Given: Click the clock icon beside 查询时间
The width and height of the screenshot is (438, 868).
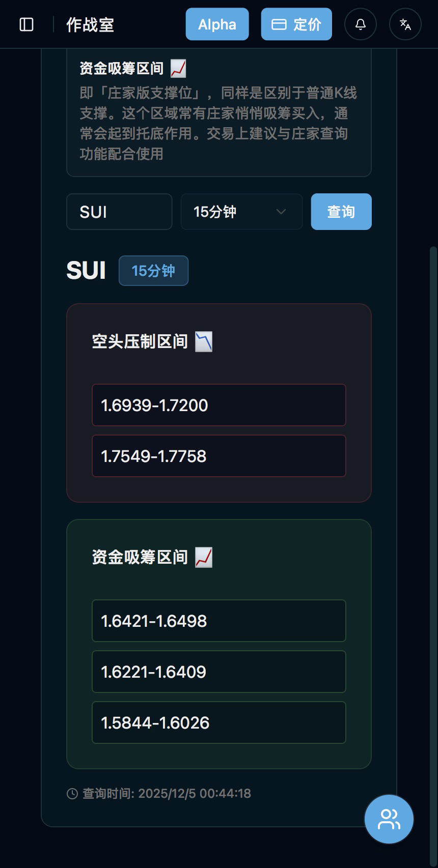Looking at the screenshot, I should pos(72,794).
